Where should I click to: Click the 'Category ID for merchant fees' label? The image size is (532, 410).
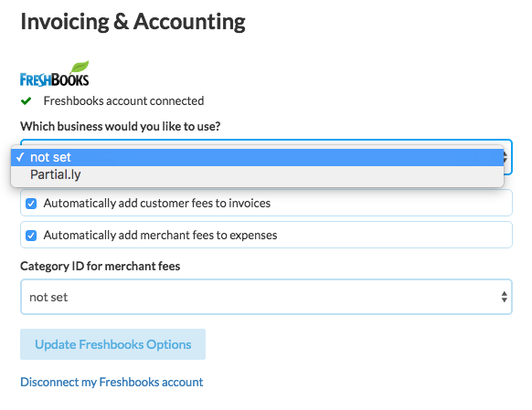(x=101, y=267)
